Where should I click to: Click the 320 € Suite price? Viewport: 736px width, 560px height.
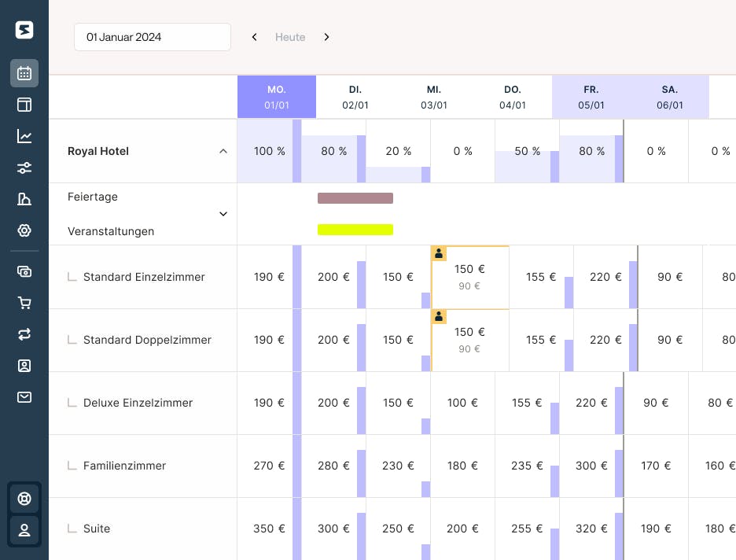(591, 529)
